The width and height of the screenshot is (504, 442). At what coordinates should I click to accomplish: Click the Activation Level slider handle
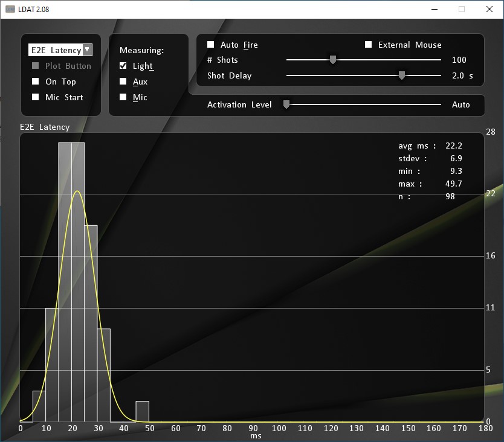(x=286, y=104)
